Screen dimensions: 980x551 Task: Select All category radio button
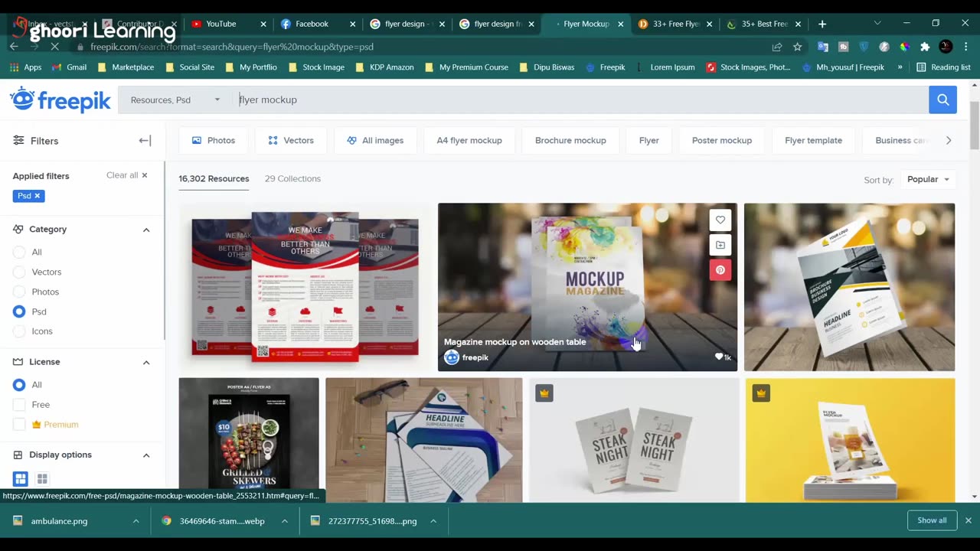click(19, 252)
